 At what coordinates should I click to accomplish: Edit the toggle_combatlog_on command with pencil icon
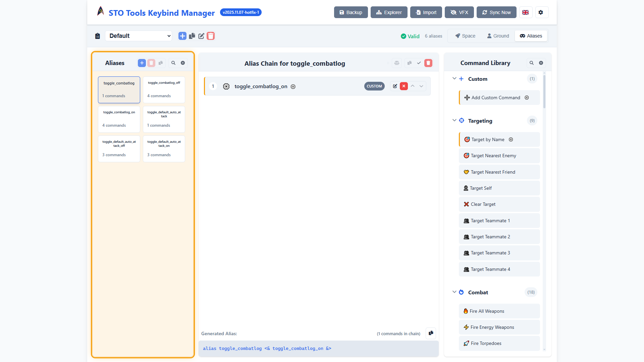395,86
